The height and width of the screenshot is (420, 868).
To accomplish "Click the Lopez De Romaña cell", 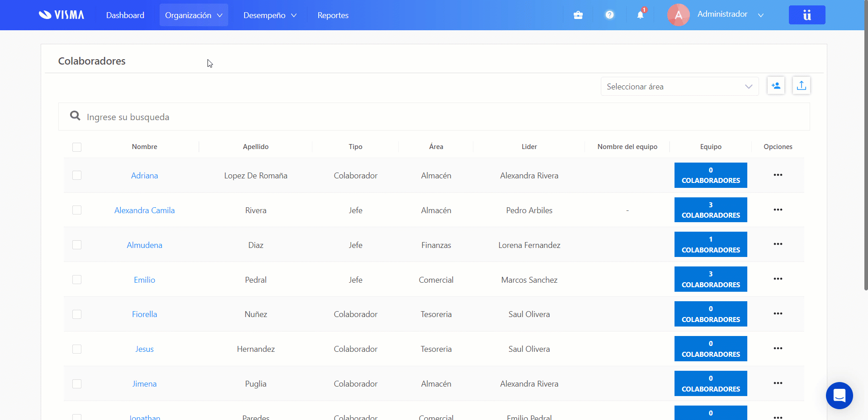I will pos(256,176).
